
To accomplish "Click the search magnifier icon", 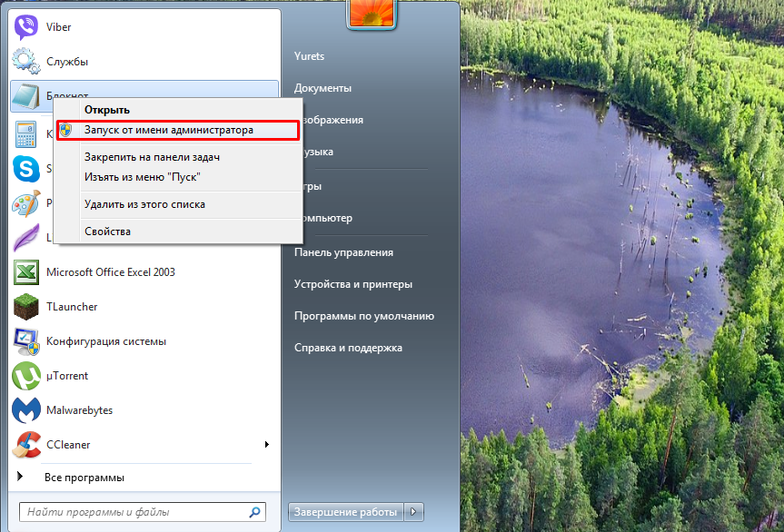I will [x=255, y=512].
